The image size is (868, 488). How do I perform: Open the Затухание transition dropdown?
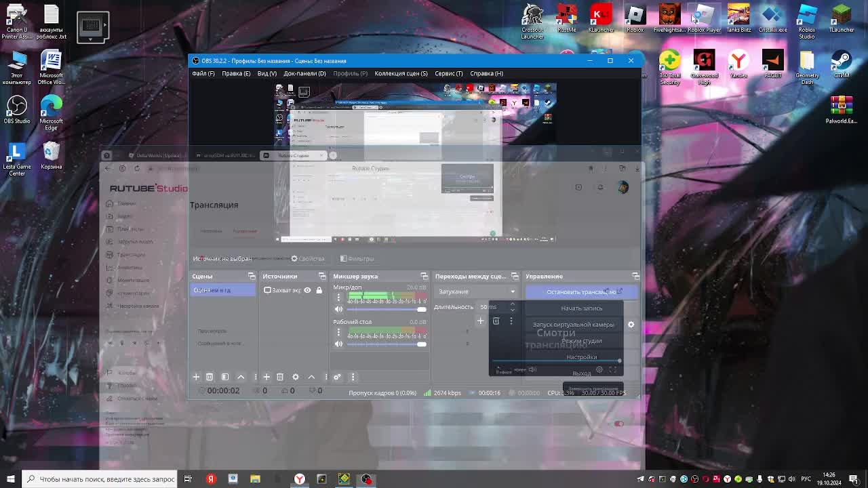coord(476,291)
